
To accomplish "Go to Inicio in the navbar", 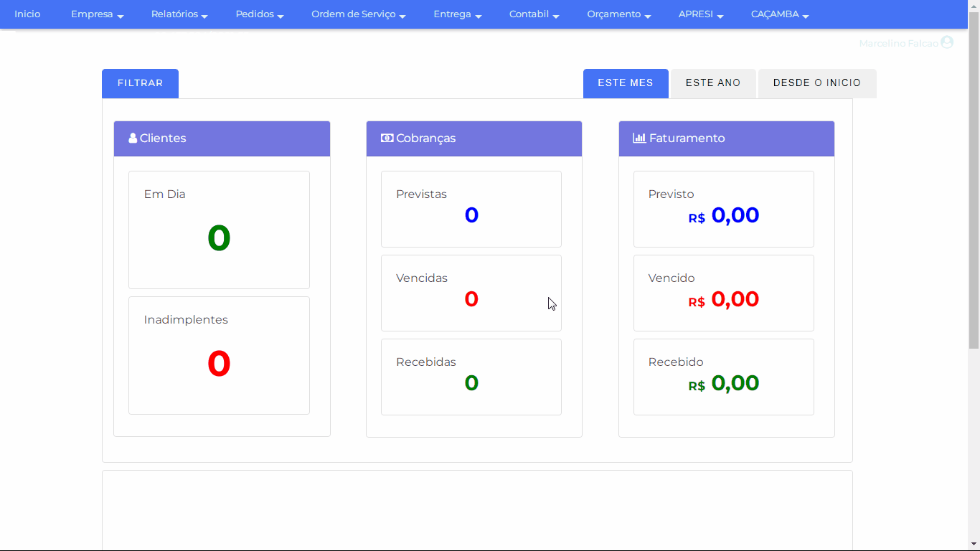I will (27, 14).
